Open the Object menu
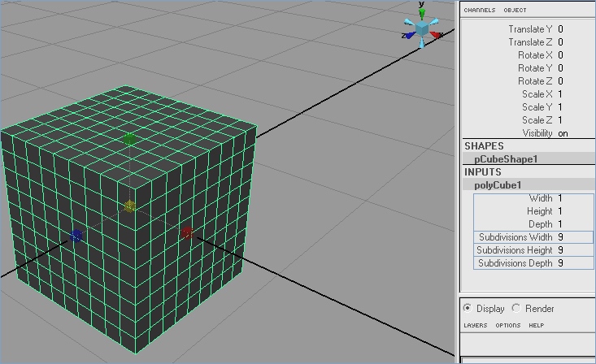596x364 pixels. [x=515, y=11]
